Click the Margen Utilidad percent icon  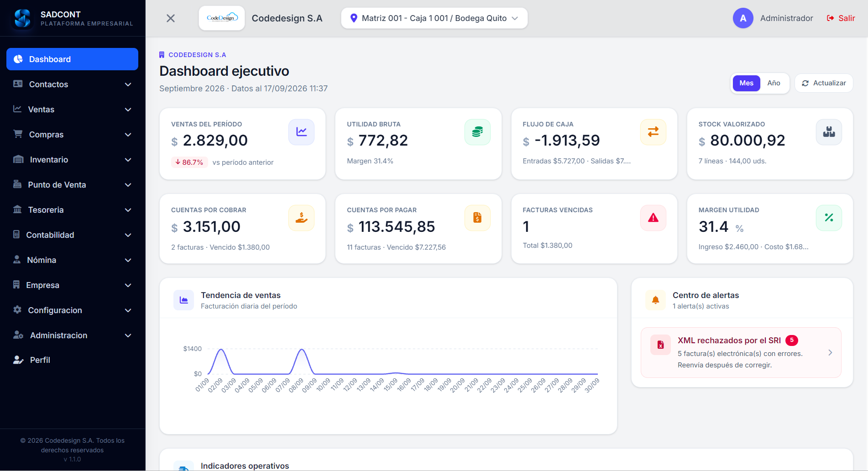click(x=829, y=218)
